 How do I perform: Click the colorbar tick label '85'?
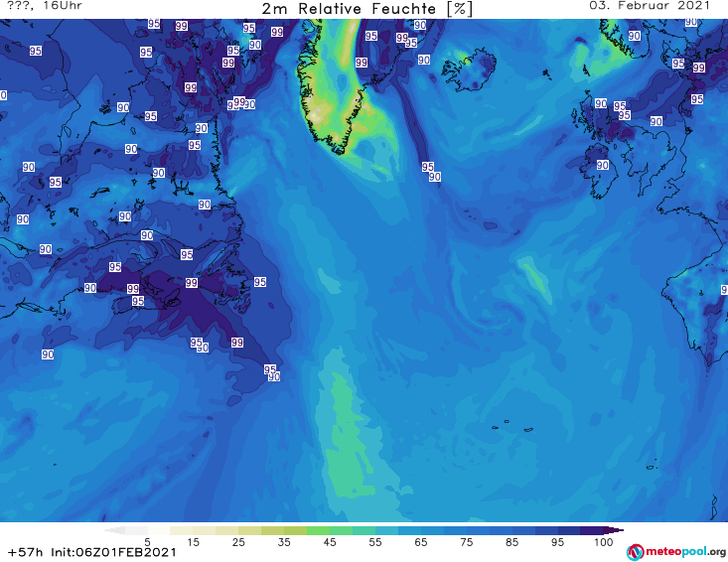click(512, 542)
